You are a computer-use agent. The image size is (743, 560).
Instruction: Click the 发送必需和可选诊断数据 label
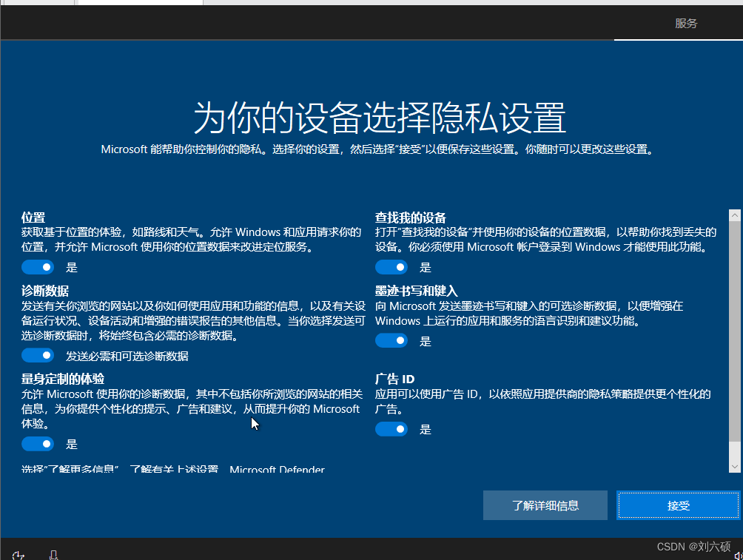coord(127,356)
